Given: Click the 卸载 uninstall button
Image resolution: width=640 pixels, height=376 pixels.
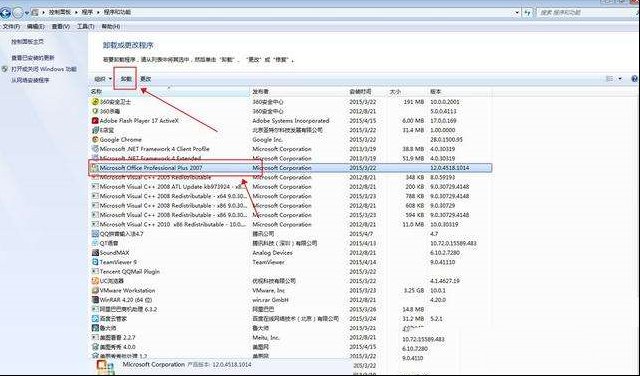Looking at the screenshot, I should 126,79.
